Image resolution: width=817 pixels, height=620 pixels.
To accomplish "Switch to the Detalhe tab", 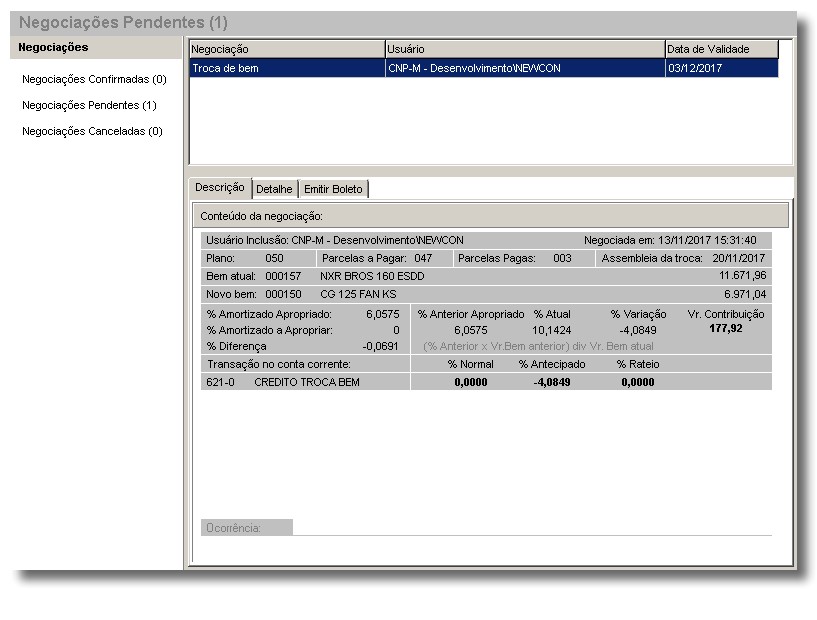I will click(274, 189).
